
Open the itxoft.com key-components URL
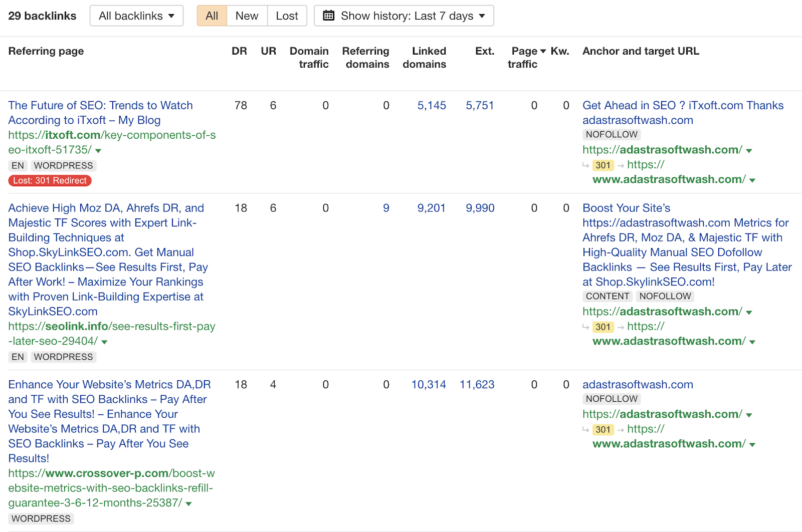(112, 142)
